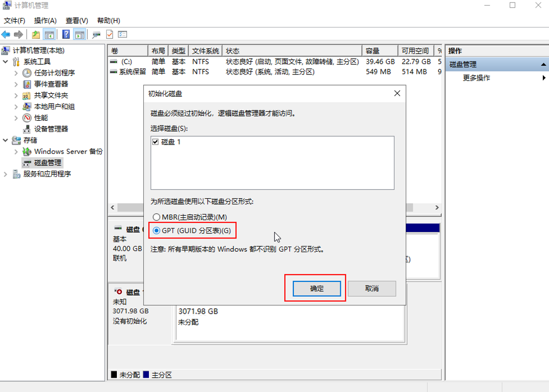
Task: Sort by 类型 column header
Action: 179,50
